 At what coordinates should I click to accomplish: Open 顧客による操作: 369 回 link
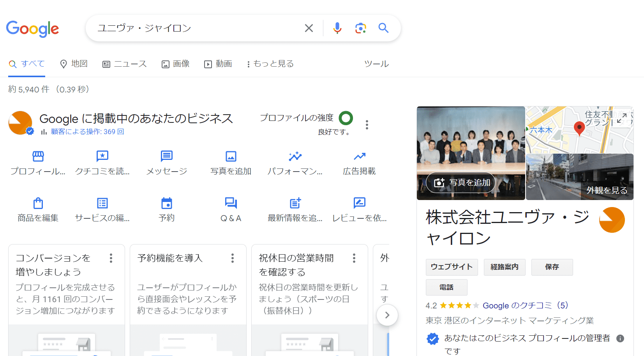(x=87, y=132)
